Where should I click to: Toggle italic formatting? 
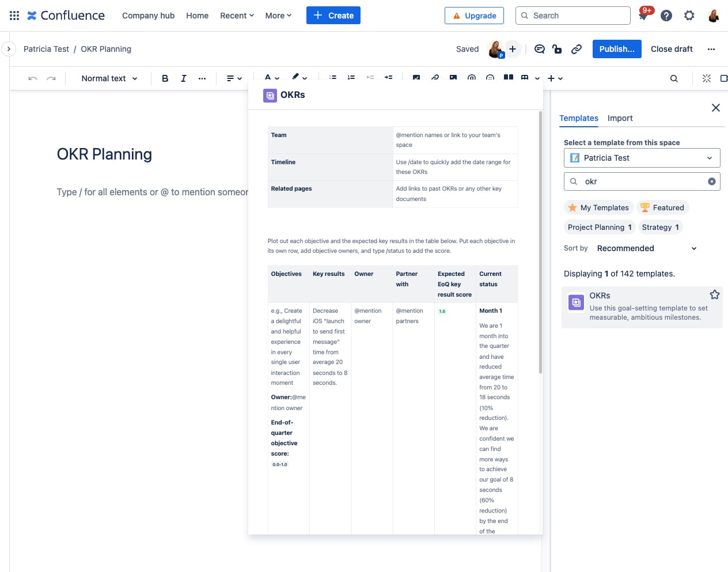(x=184, y=78)
